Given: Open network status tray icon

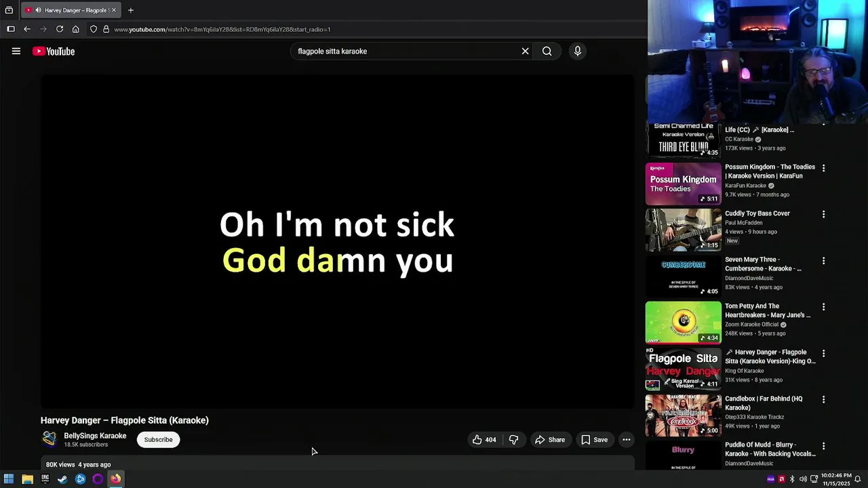Looking at the screenshot, I should click(x=814, y=479).
